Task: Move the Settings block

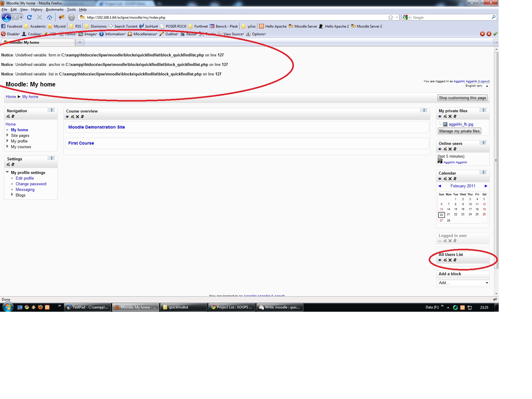Action: click(13, 164)
